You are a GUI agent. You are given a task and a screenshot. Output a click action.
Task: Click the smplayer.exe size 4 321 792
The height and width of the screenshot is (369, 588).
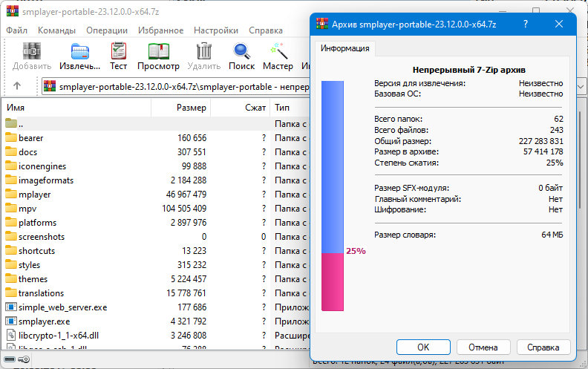pos(189,321)
